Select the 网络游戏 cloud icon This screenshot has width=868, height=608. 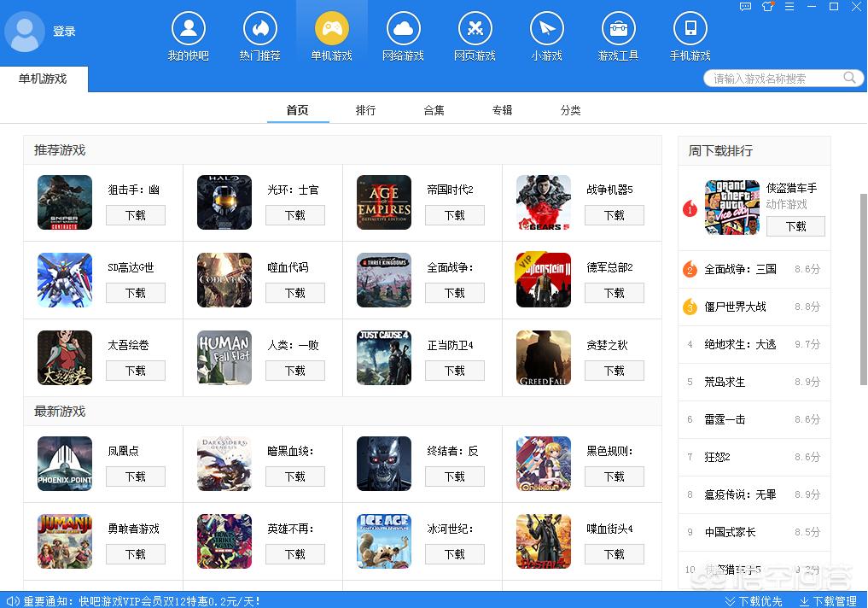coord(403,30)
